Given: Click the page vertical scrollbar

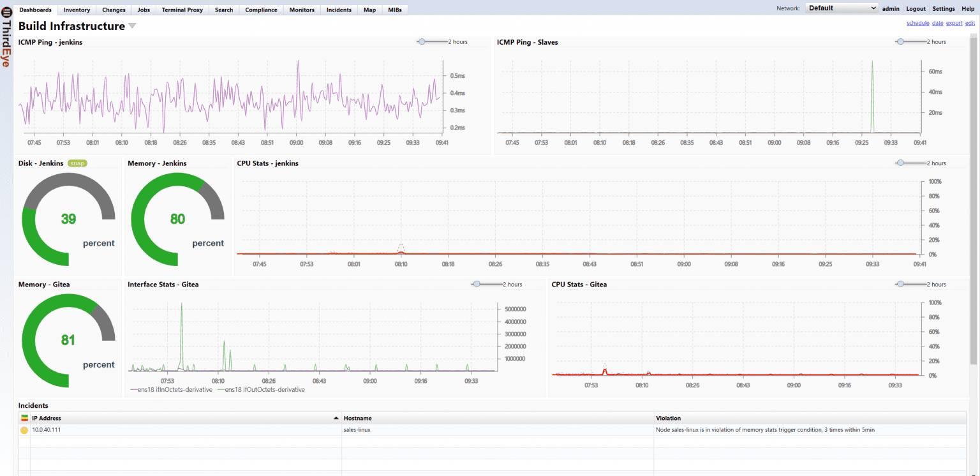Looking at the screenshot, I should (974, 198).
